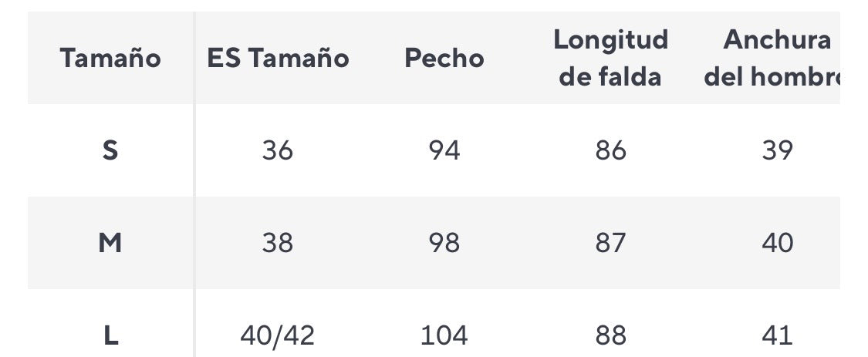Click the Tamaño column header
Viewport: 868px width, 357px height.
tap(110, 59)
